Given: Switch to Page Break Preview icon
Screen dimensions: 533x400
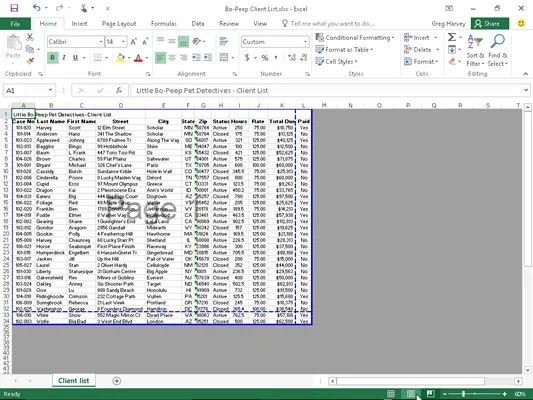Looking at the screenshot, I should (x=430, y=394).
